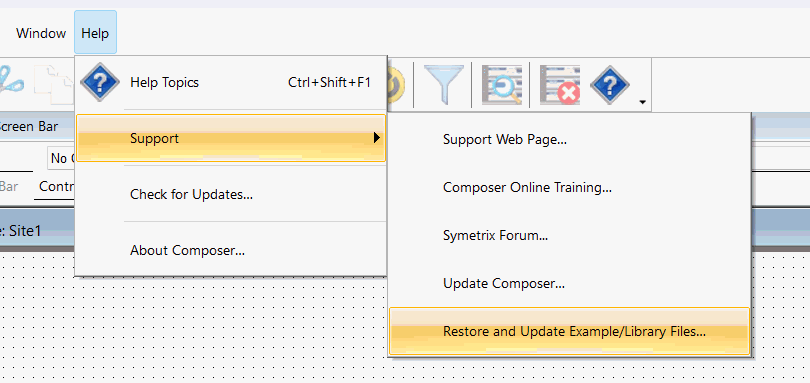Open Support Web Page...
The image size is (810, 383).
[569, 140]
